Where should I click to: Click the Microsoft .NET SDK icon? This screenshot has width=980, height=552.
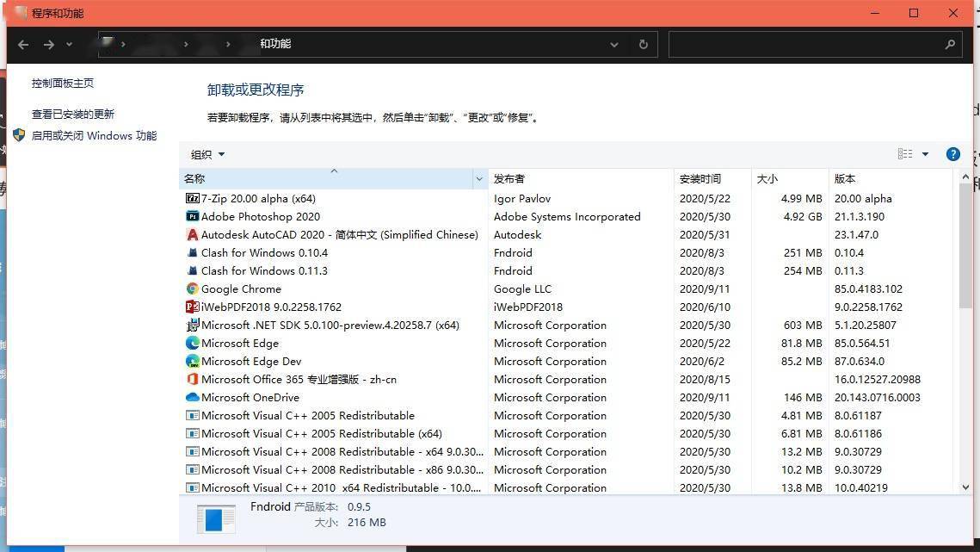(193, 325)
